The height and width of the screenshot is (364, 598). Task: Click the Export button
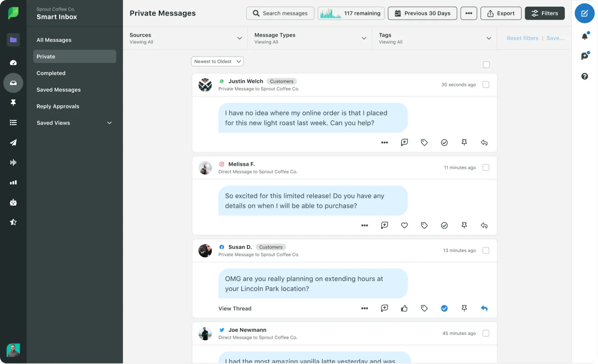501,13
